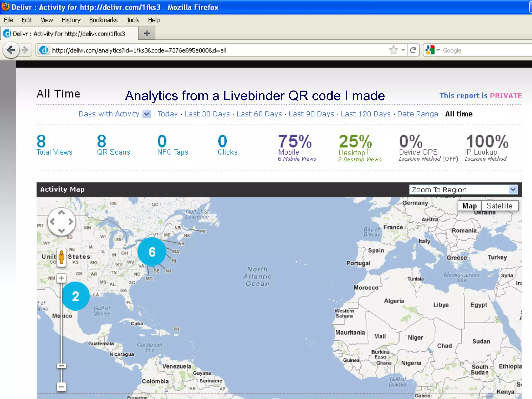Click the Date Range link

tap(418, 114)
